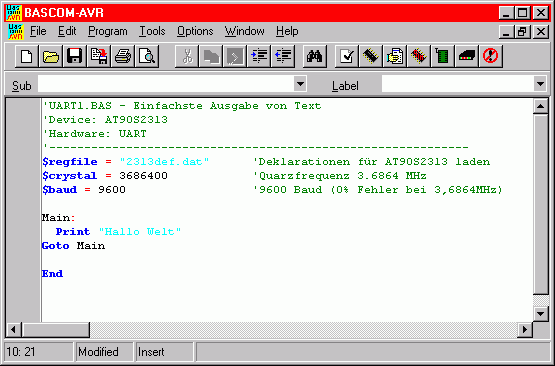Click the baud value 9600
The image size is (555, 366).
[112, 190]
